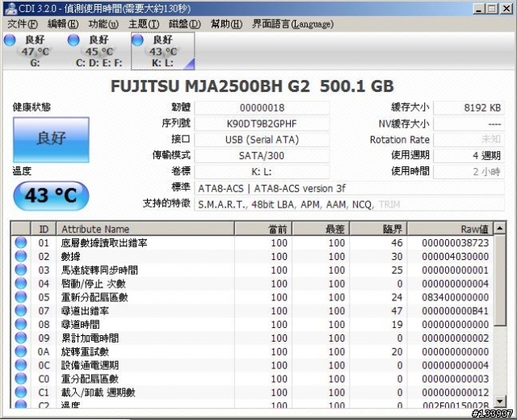The image size is (517, 420).
Task: Minimize the CDI window
Action: click(479, 9)
